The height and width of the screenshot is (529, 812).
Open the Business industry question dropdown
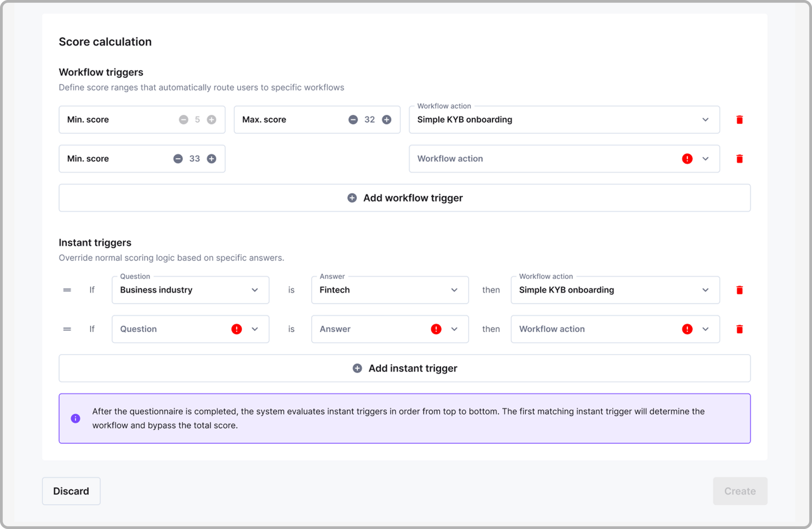click(190, 290)
